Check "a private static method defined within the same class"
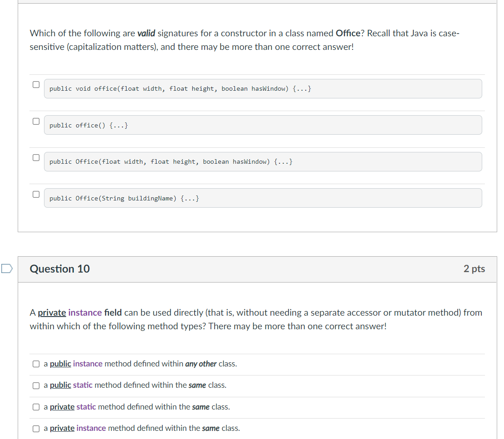The image size is (504, 439). 36,407
